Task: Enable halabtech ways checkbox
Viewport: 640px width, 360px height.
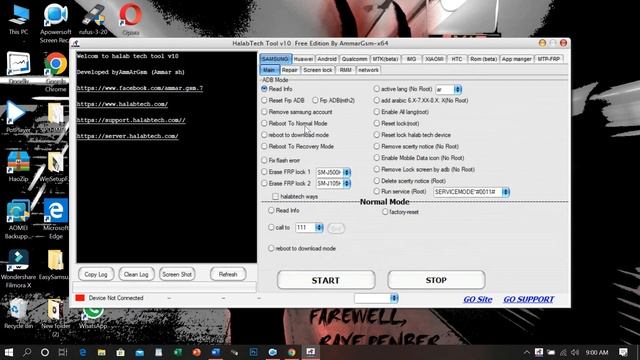Action: coord(276,196)
